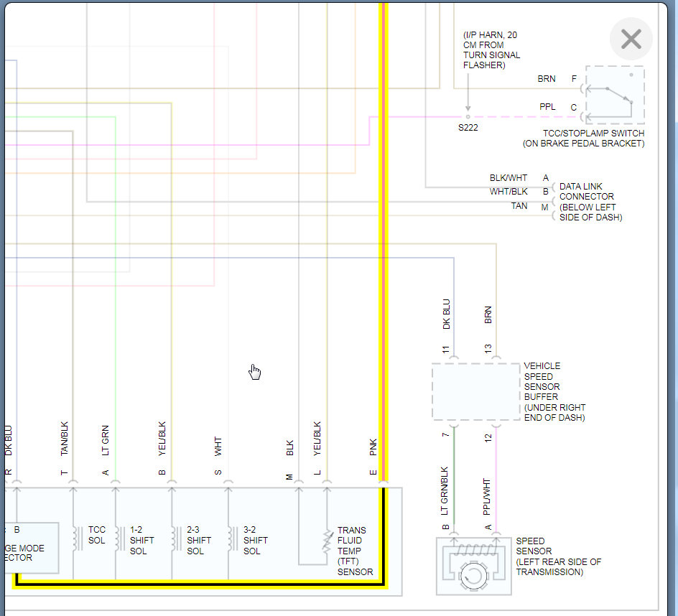Click the SPEED SENSOR transmission location label
Viewport: 678px width, 616px height.
tap(558, 556)
